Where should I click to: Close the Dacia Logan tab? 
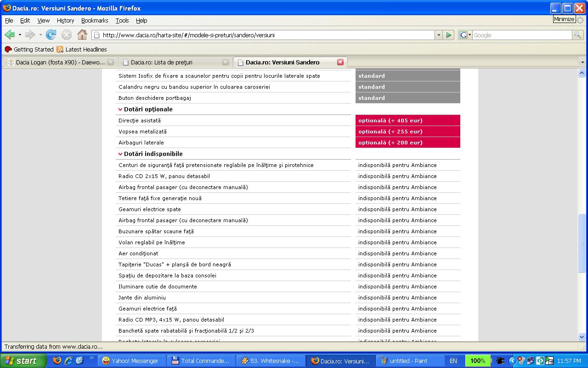click(x=111, y=62)
